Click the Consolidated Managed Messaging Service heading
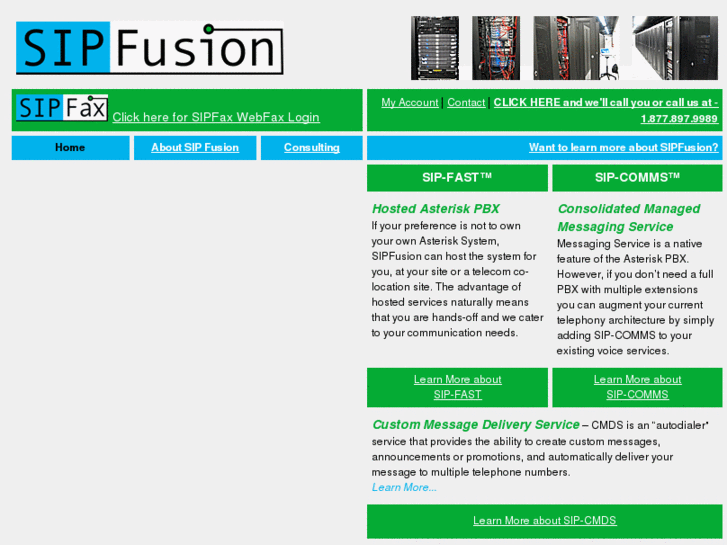 [x=629, y=218]
